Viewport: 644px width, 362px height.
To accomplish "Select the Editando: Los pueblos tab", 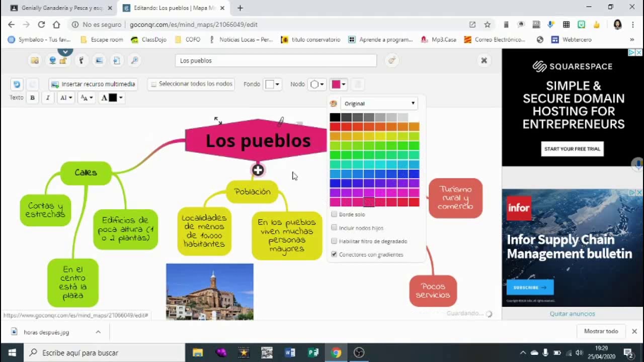I will click(x=175, y=8).
